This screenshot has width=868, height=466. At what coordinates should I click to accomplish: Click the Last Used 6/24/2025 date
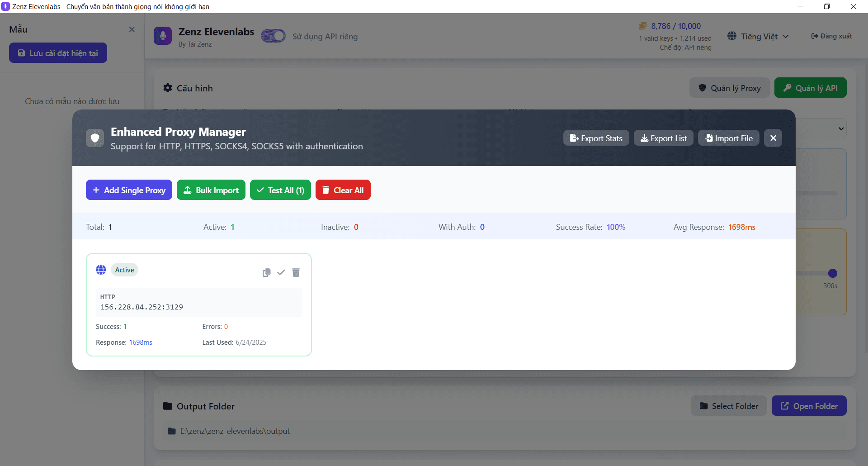click(x=251, y=342)
